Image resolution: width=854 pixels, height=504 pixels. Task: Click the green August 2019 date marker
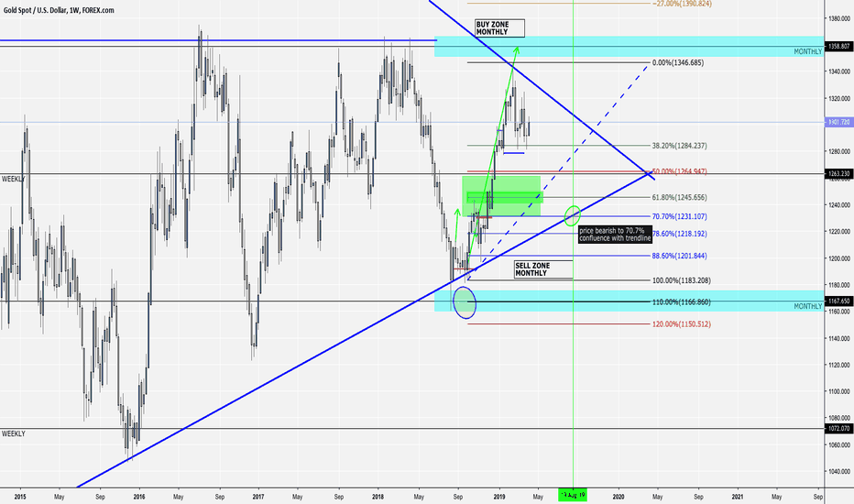pyautogui.click(x=573, y=495)
